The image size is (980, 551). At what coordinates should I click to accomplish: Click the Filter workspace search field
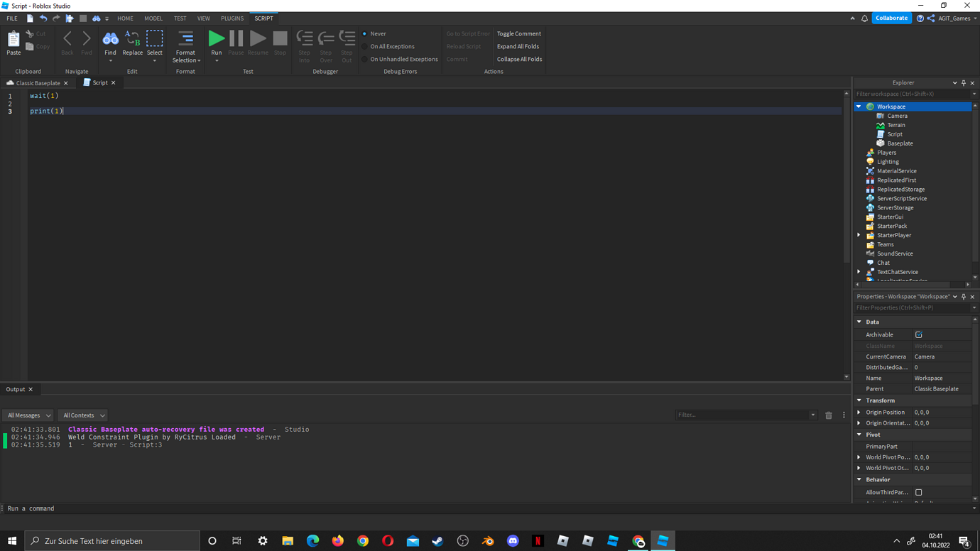coord(912,94)
